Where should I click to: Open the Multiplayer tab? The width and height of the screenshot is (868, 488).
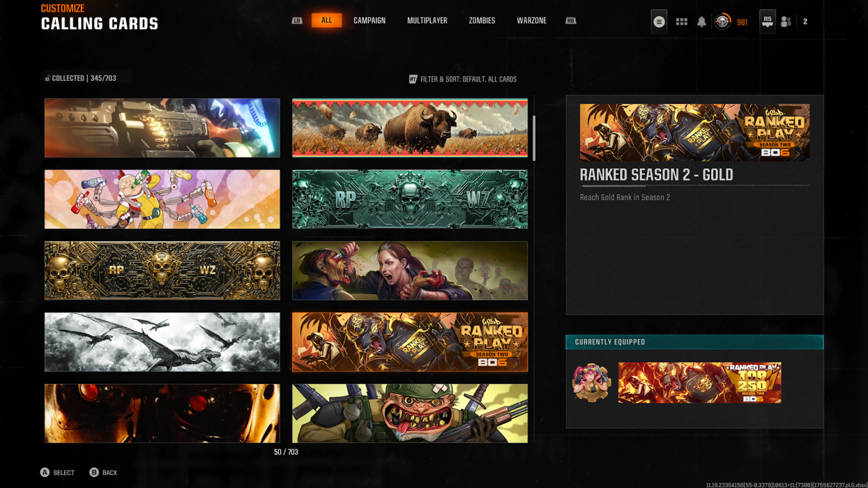coord(427,21)
